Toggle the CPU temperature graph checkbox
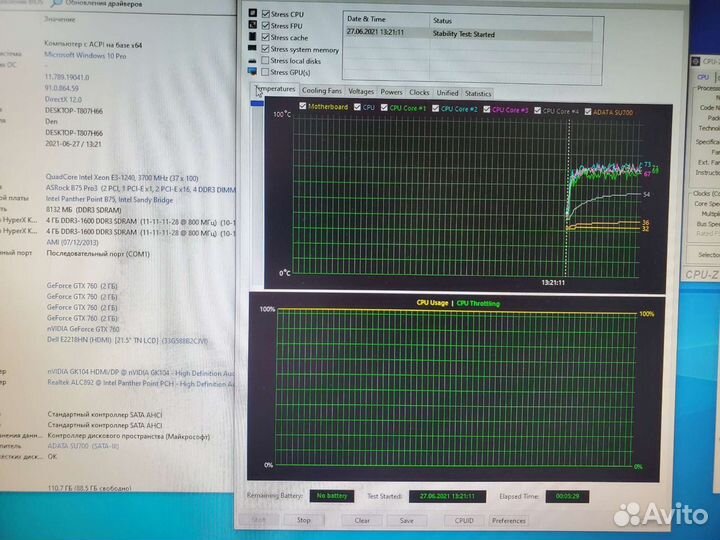Image resolution: width=720 pixels, height=540 pixels. coord(357,107)
